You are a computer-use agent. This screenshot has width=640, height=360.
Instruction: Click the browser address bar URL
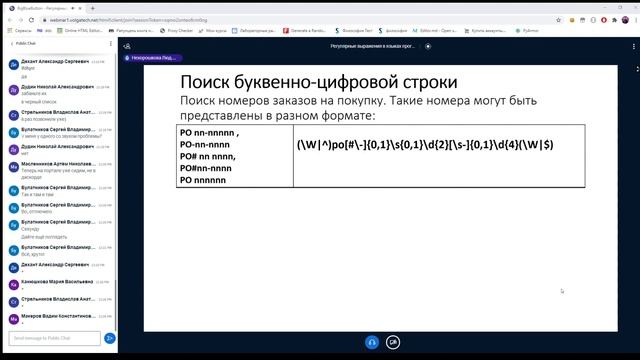pyautogui.click(x=129, y=20)
